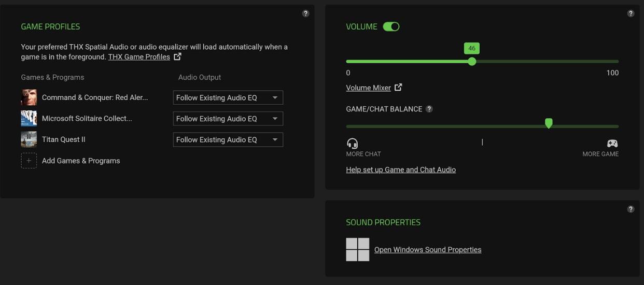Click the volume slider handle at 46
This screenshot has width=644, height=285.
point(472,61)
